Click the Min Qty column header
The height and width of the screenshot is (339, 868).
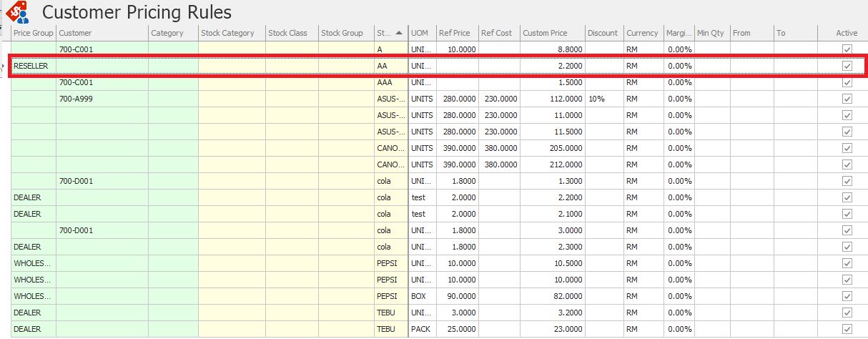tap(712, 33)
